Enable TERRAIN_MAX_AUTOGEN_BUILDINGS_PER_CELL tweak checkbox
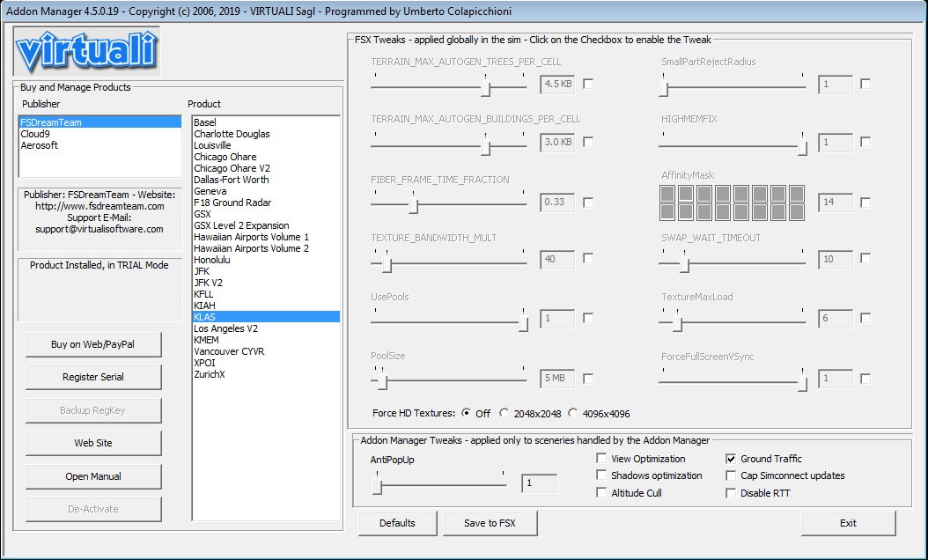The image size is (928, 560). click(588, 142)
